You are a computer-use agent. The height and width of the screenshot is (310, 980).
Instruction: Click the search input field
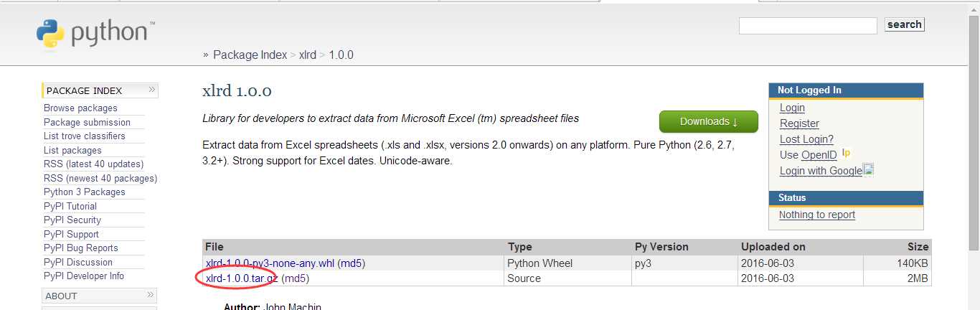coord(808,26)
